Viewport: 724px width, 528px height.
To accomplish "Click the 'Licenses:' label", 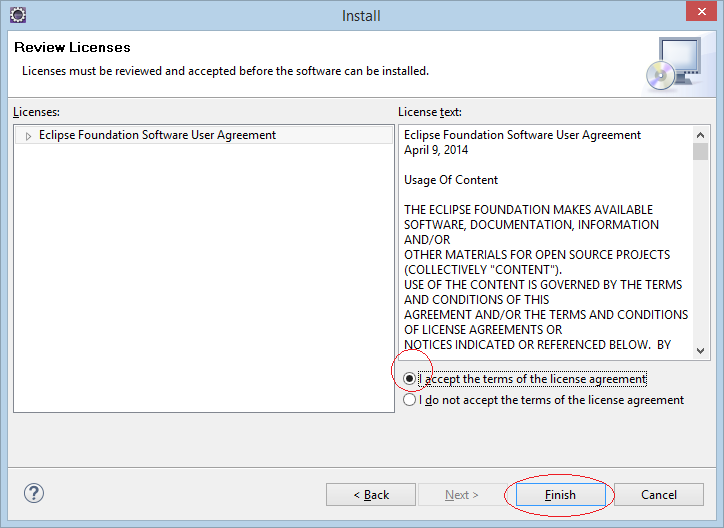I will 36,112.
